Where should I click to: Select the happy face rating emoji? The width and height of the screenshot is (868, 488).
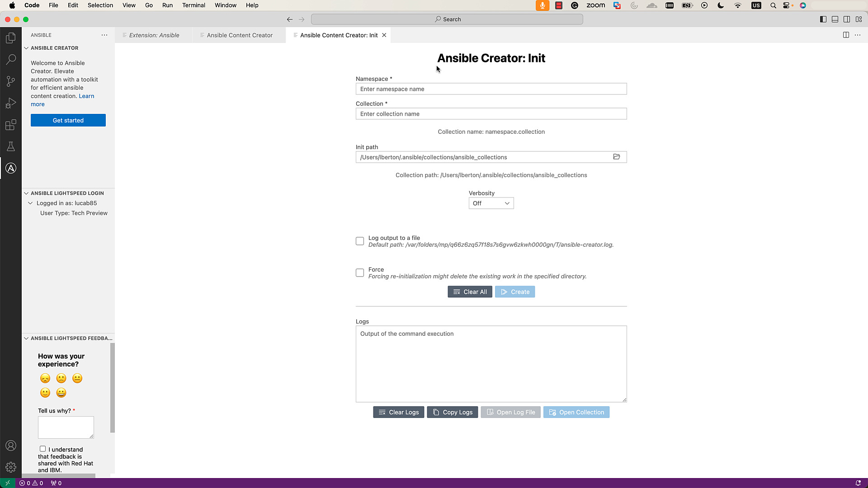pyautogui.click(x=61, y=393)
